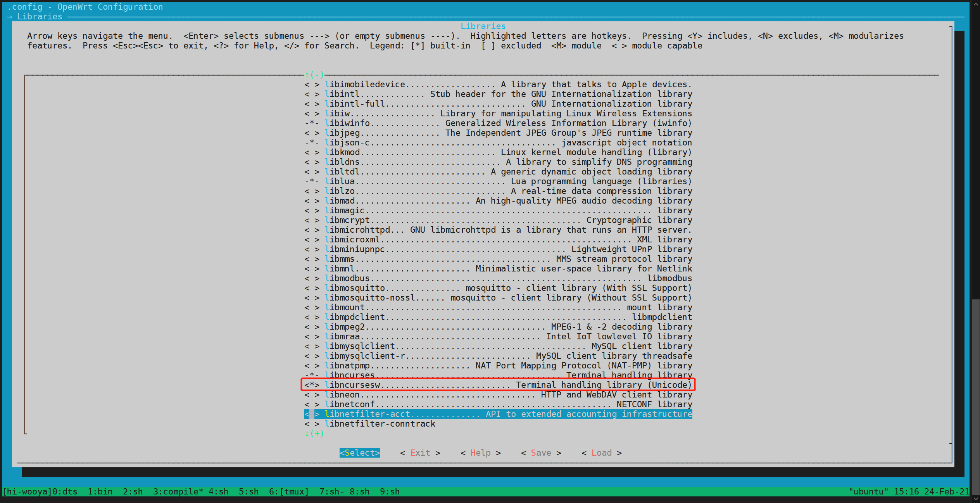Toggle the libncurses built-in marker
The height and width of the screenshot is (503, 980).
click(312, 375)
